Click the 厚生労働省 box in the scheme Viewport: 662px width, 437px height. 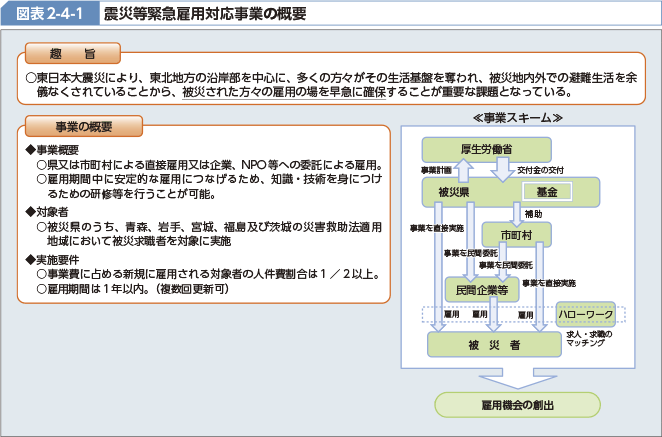click(487, 148)
